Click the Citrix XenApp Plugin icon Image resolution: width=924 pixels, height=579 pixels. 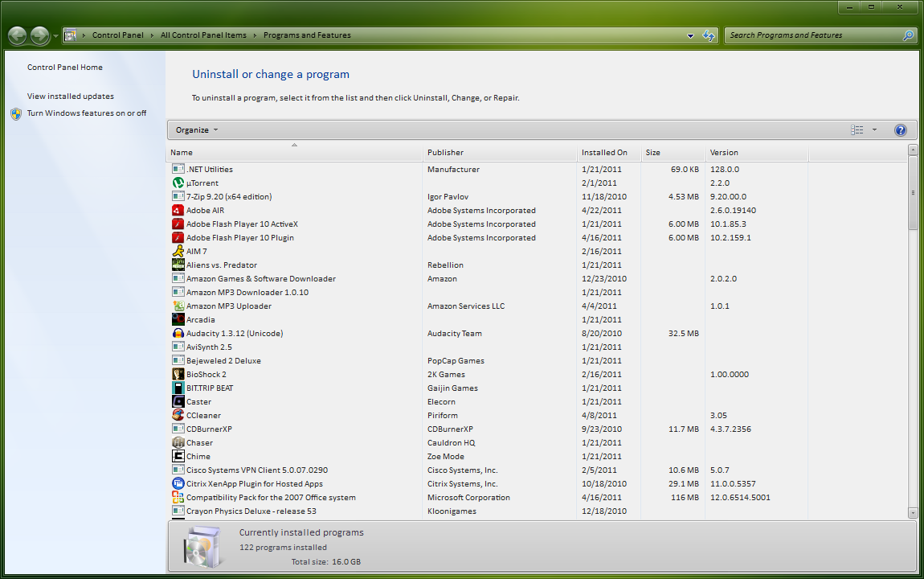178,483
